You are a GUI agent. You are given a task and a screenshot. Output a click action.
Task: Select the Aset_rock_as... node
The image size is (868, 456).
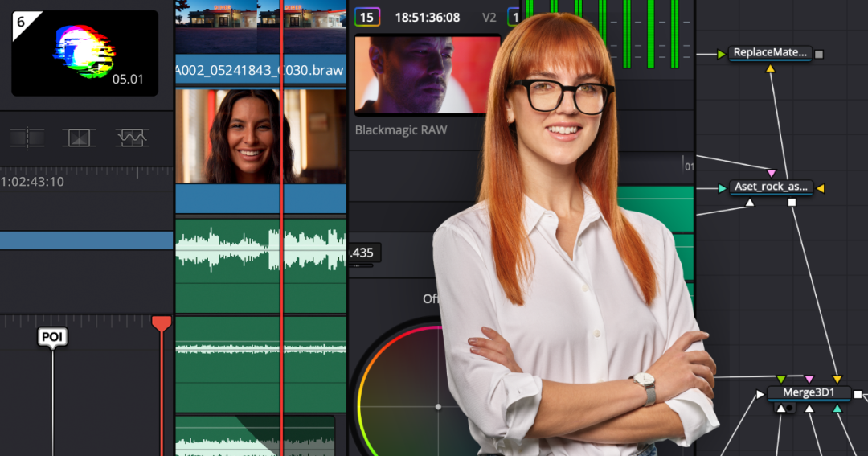point(771,187)
